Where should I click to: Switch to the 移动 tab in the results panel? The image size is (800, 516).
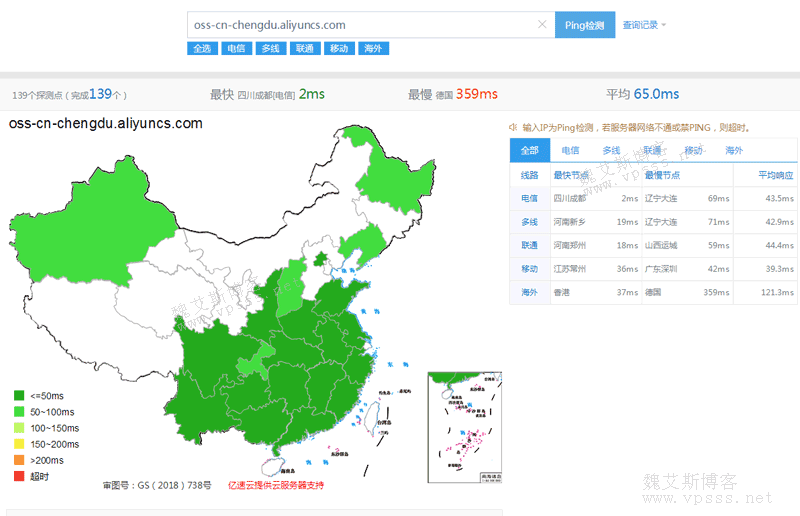(693, 150)
